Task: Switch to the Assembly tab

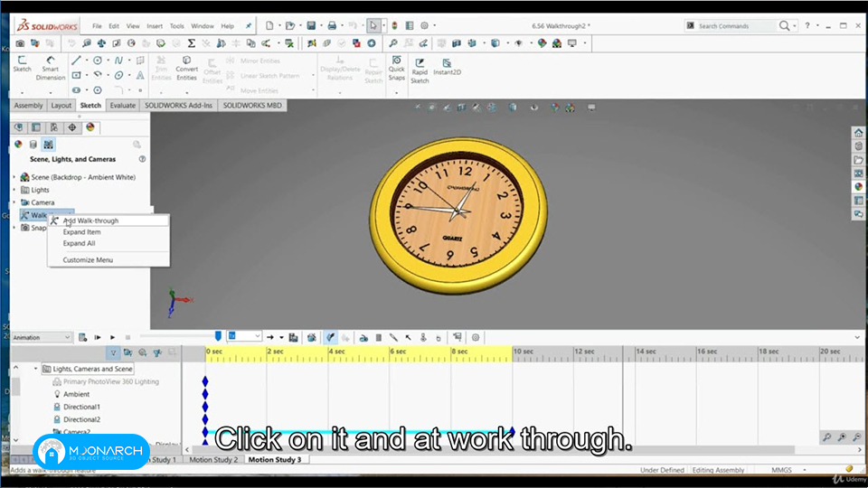Action: click(x=28, y=105)
